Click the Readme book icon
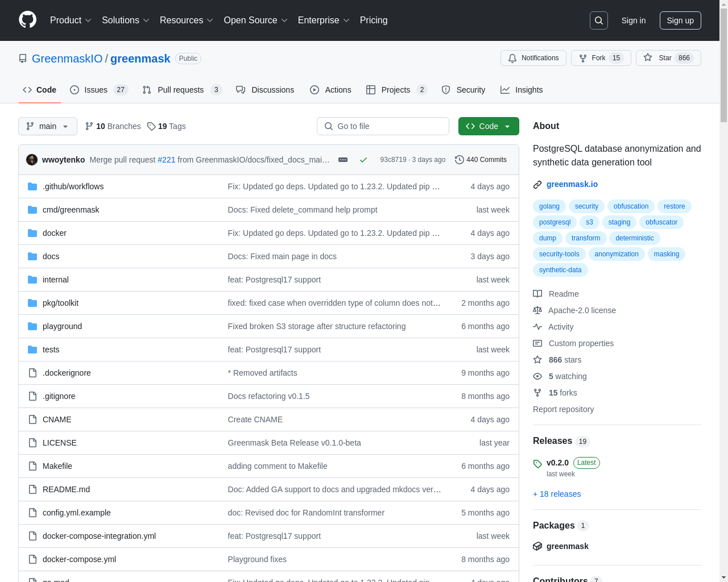 pos(537,294)
